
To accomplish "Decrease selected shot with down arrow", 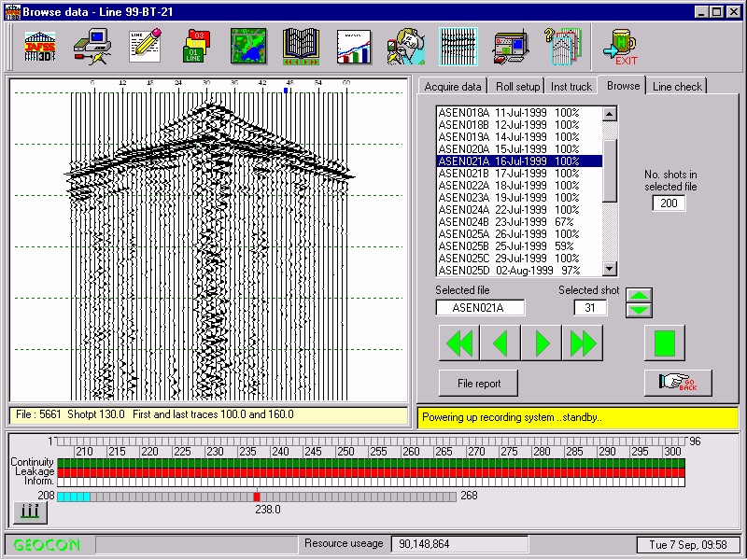I will [639, 311].
